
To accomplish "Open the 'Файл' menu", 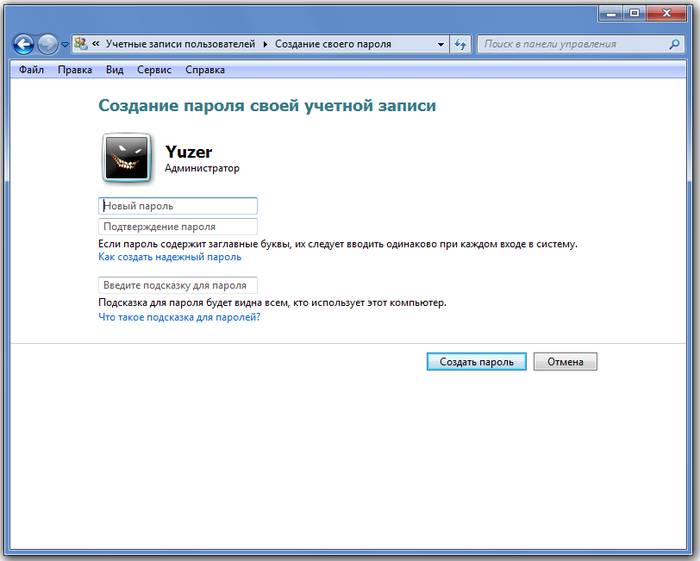I will (31, 70).
